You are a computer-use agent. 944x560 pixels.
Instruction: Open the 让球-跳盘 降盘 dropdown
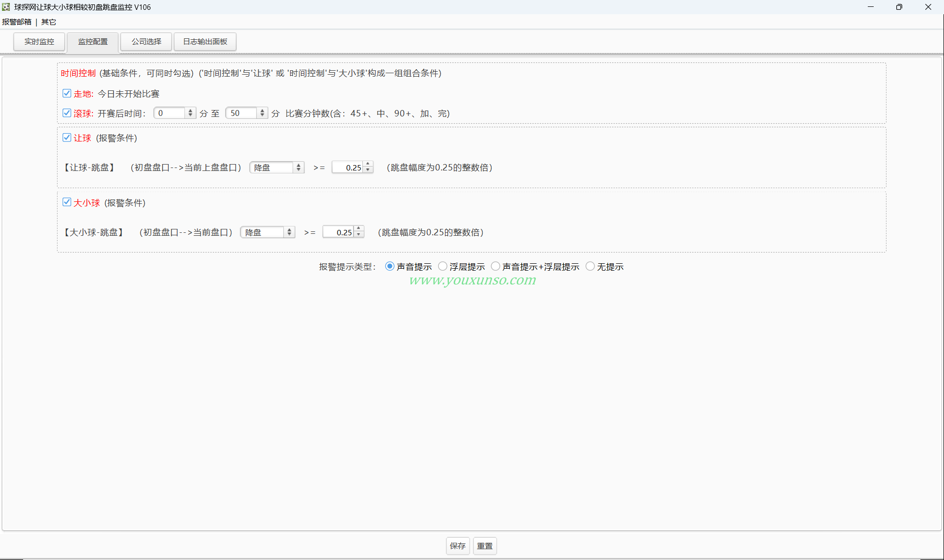coord(277,168)
